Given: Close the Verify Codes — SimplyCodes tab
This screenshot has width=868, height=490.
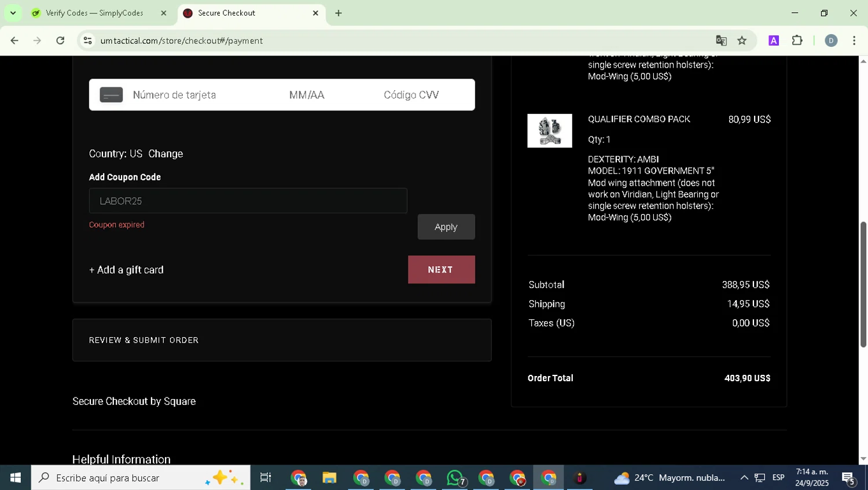Looking at the screenshot, I should (163, 13).
